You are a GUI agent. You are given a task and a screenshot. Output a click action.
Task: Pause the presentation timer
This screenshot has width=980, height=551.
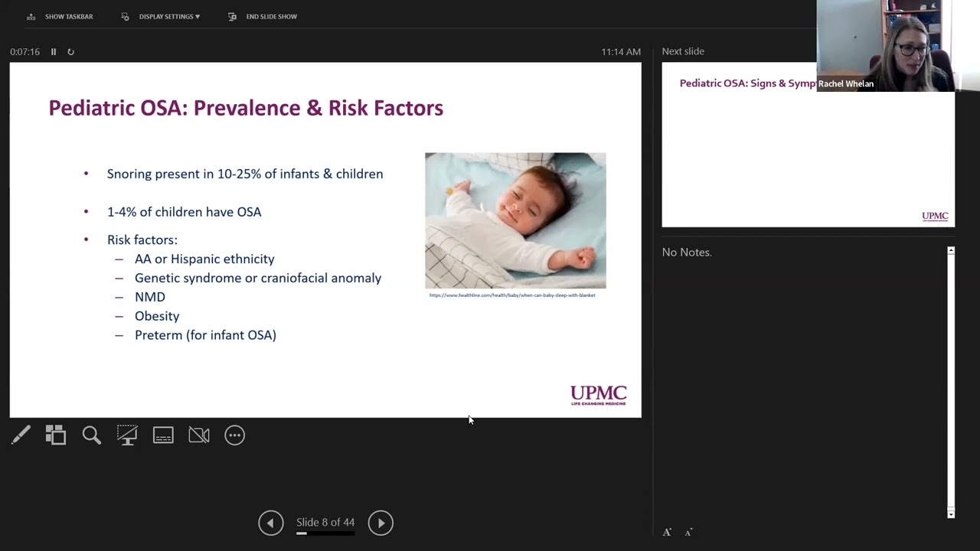point(54,52)
